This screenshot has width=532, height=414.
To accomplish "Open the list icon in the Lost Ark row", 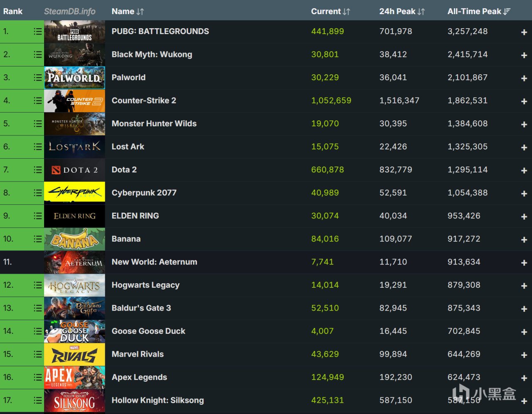I will tap(38, 147).
